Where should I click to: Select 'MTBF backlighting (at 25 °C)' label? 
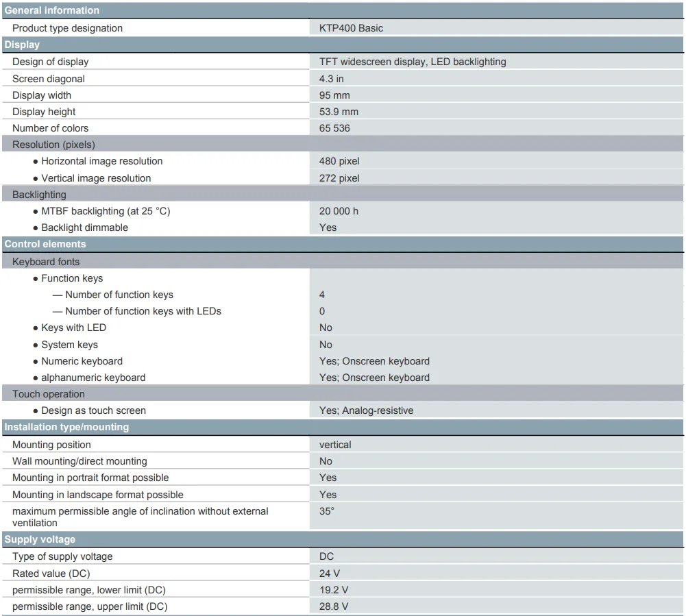tap(106, 211)
